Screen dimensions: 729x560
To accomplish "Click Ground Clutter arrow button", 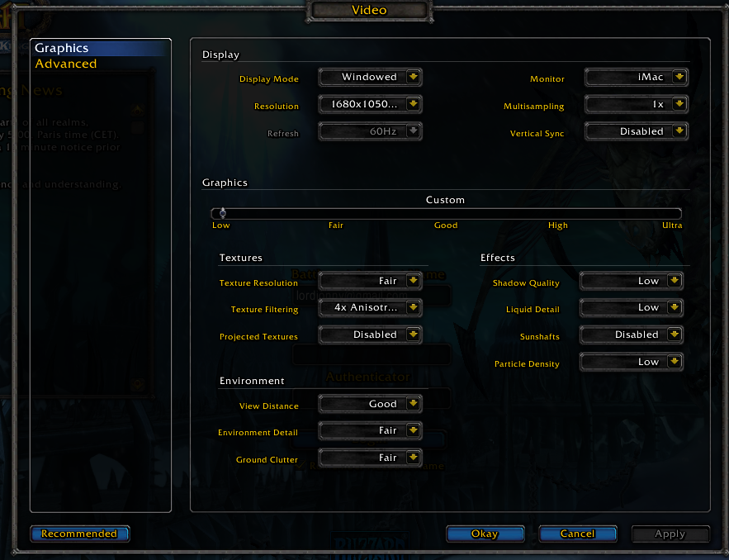I will click(x=413, y=458).
